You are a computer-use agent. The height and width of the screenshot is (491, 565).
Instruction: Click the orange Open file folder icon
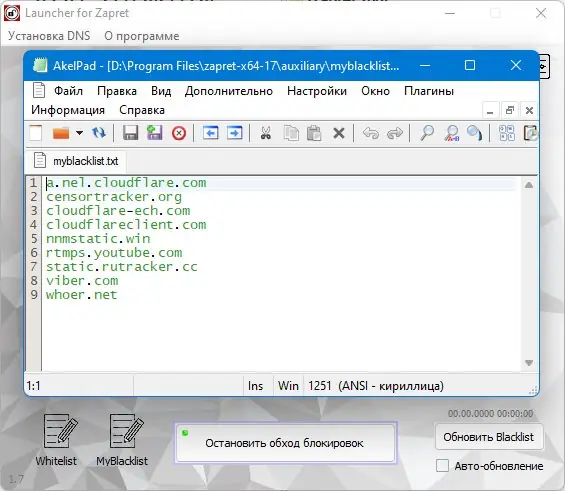click(61, 133)
